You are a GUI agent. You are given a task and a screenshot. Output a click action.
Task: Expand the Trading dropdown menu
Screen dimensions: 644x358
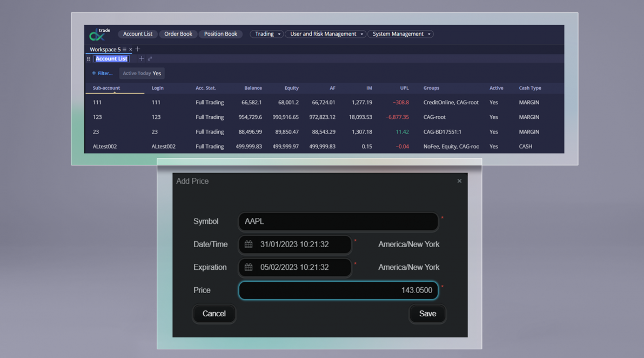(x=266, y=34)
